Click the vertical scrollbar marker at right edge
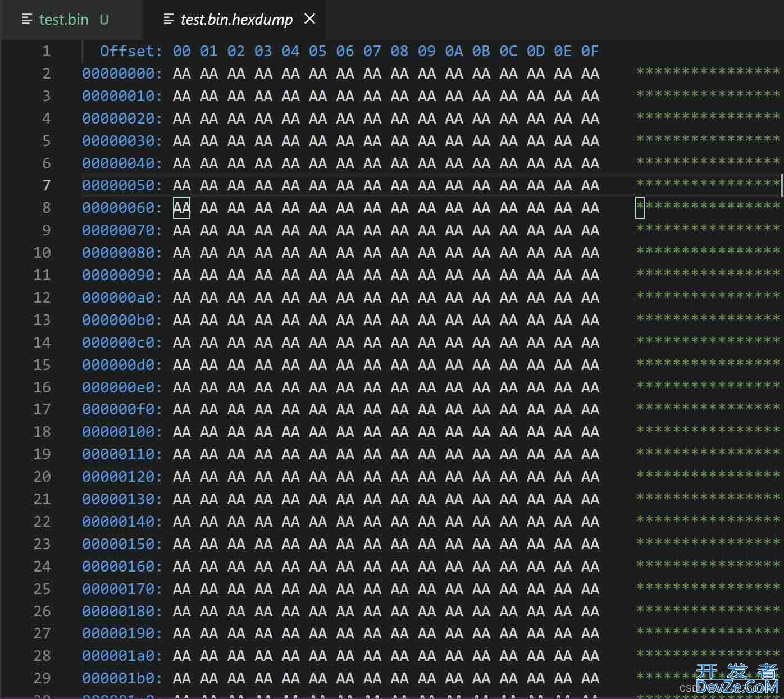This screenshot has width=784, height=699. click(781, 185)
